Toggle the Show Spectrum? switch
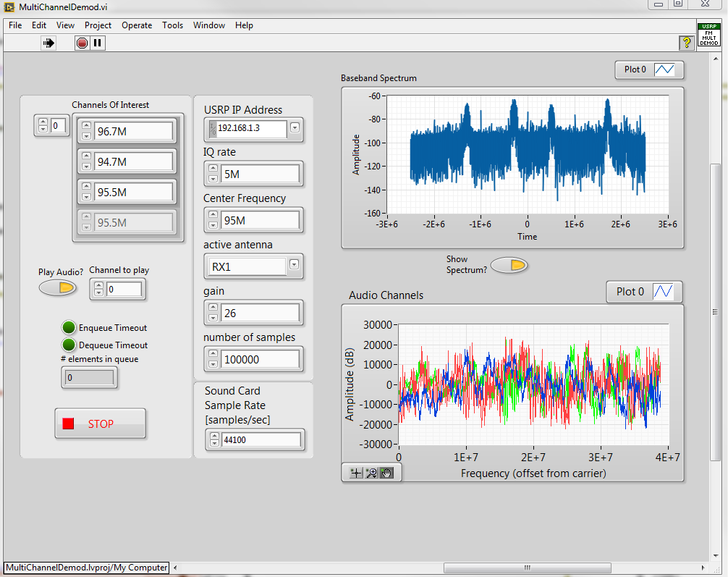The width and height of the screenshot is (728, 577). pos(509,266)
